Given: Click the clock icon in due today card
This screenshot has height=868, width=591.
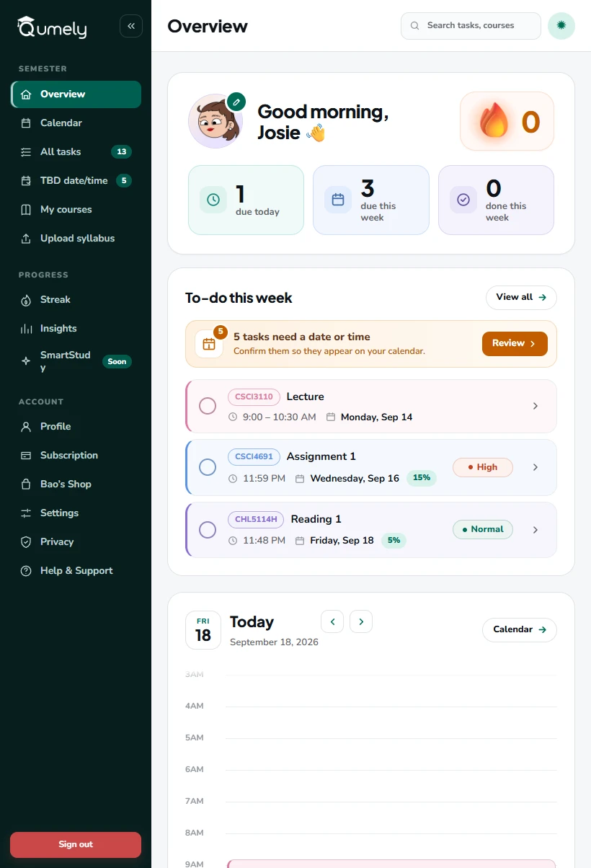Looking at the screenshot, I should (213, 200).
